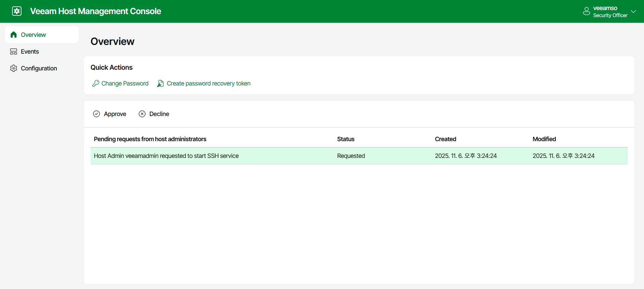Select the veeamadmin SSH service request row
This screenshot has height=289, width=644.
pos(359,156)
